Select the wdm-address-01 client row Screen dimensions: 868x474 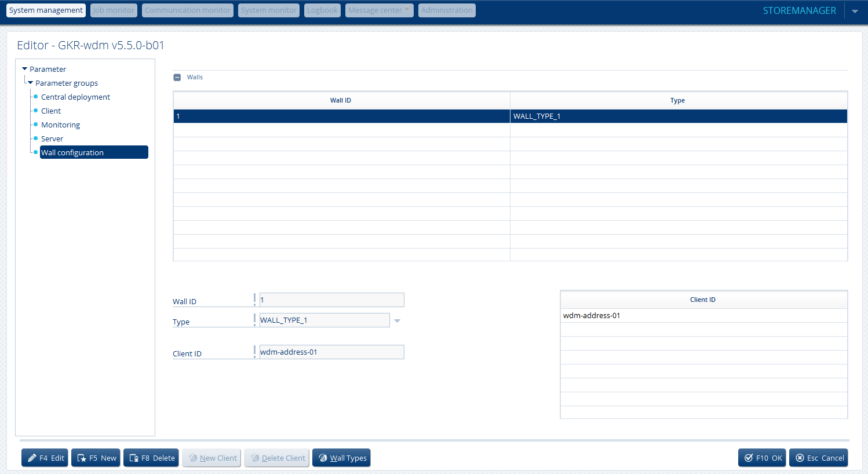tap(703, 316)
